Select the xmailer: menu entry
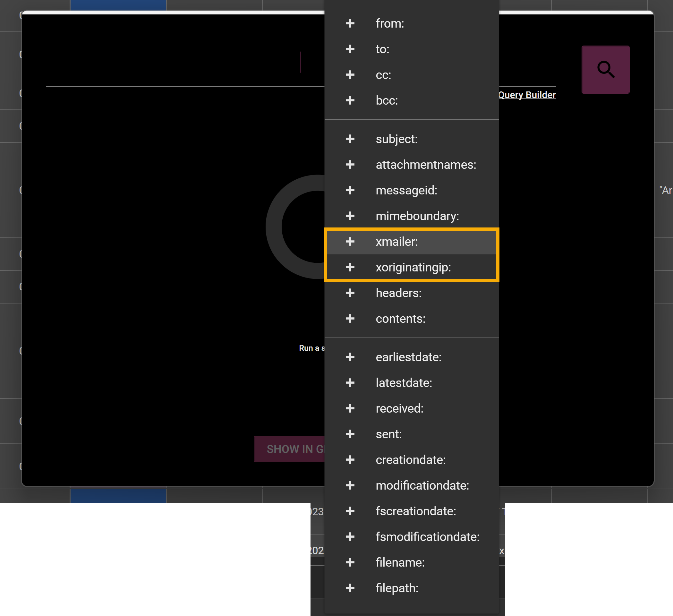The width and height of the screenshot is (673, 616). 396,241
